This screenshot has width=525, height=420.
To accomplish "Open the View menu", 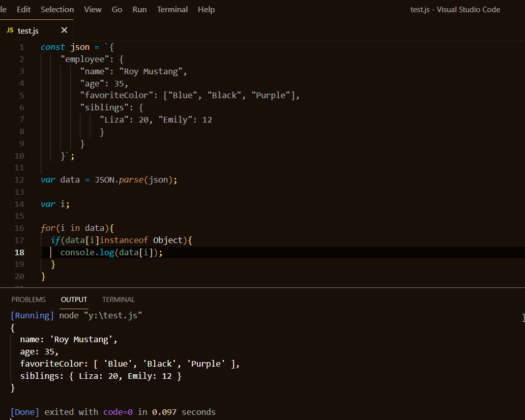I will click(92, 9).
